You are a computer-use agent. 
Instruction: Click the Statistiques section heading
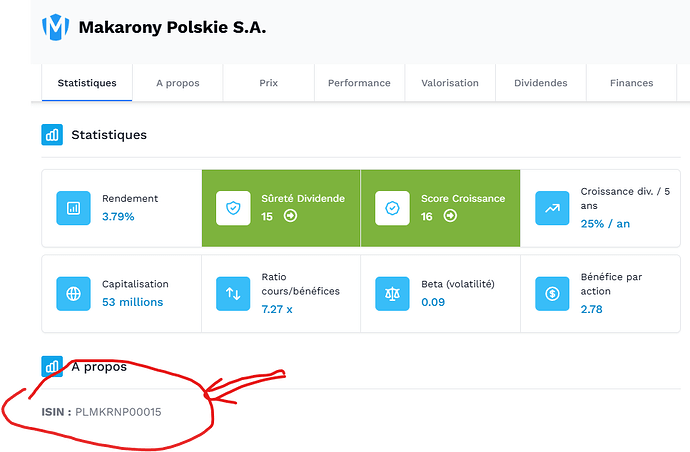click(109, 135)
